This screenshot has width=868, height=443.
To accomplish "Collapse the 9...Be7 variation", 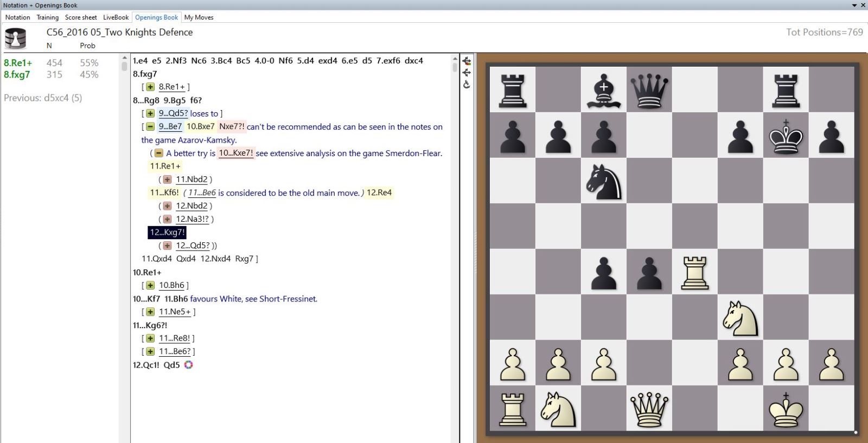I will (x=150, y=127).
